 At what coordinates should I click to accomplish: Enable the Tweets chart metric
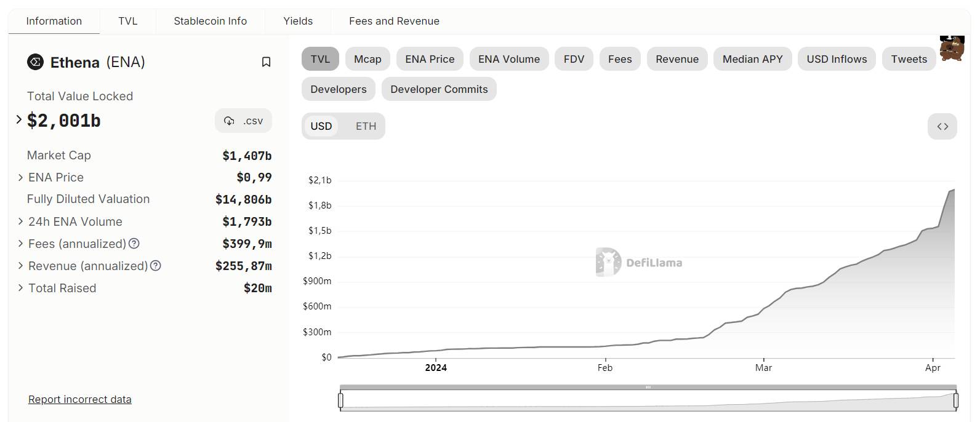(x=909, y=59)
